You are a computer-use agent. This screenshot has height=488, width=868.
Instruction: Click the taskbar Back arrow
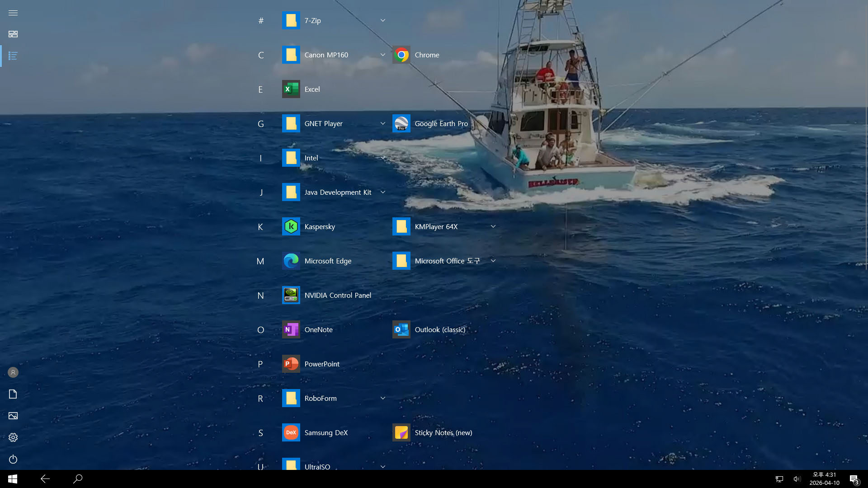pyautogui.click(x=45, y=479)
